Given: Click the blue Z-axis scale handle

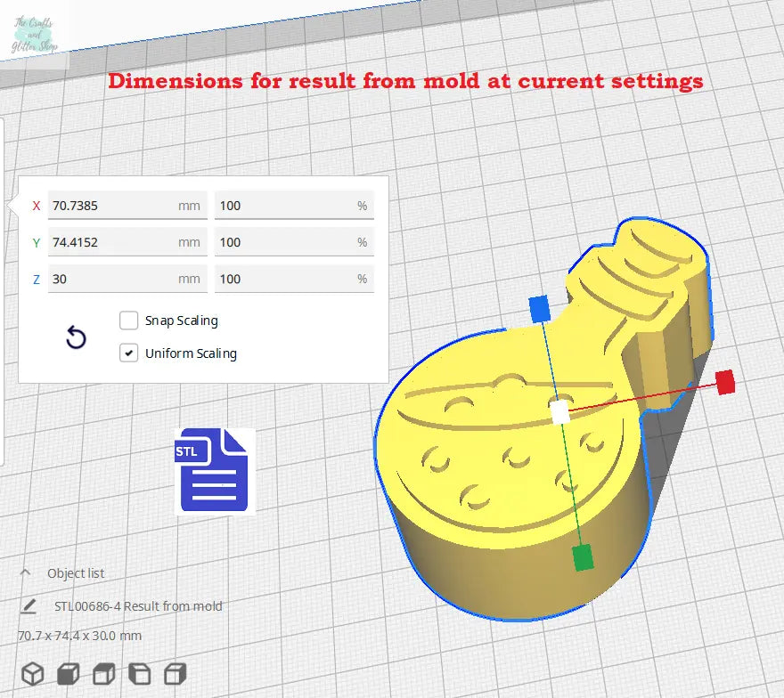Looking at the screenshot, I should coord(539,308).
